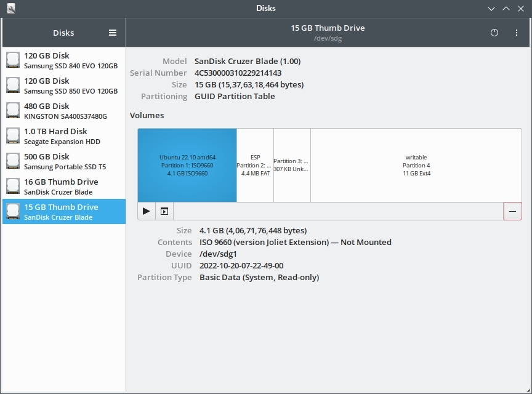This screenshot has width=532, height=394.
Task: Mount the selected partition with play button
Action: point(146,211)
